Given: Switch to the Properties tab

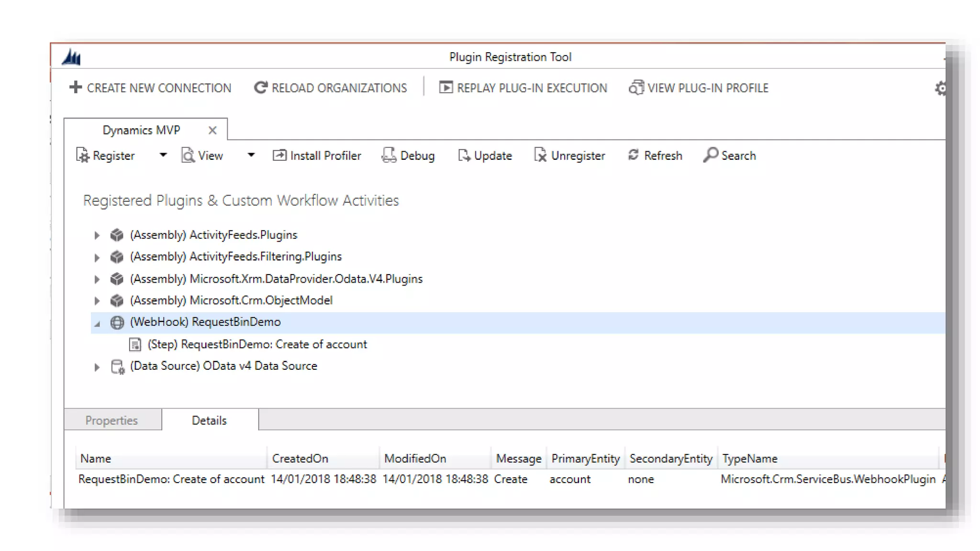Looking at the screenshot, I should pyautogui.click(x=111, y=420).
